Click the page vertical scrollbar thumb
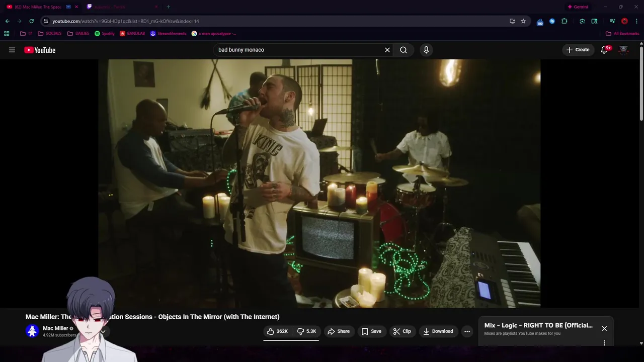Screen dimensions: 644x362 (x=641, y=83)
